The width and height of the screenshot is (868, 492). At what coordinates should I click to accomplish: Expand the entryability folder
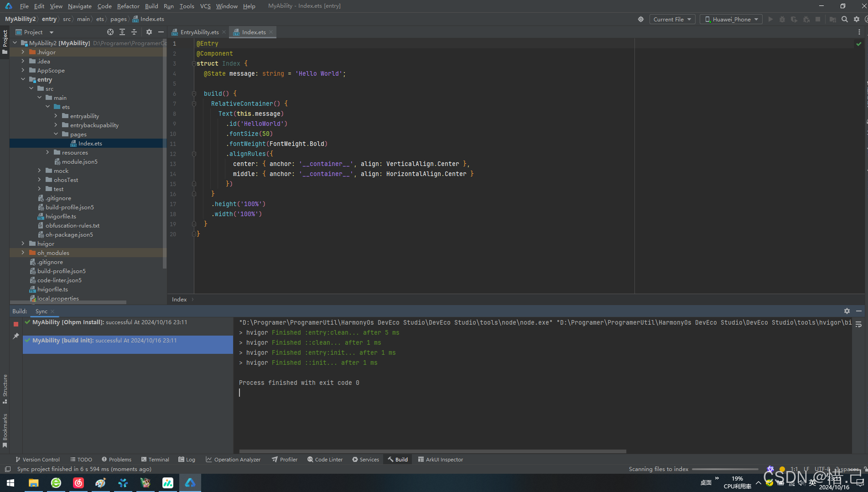tap(56, 116)
